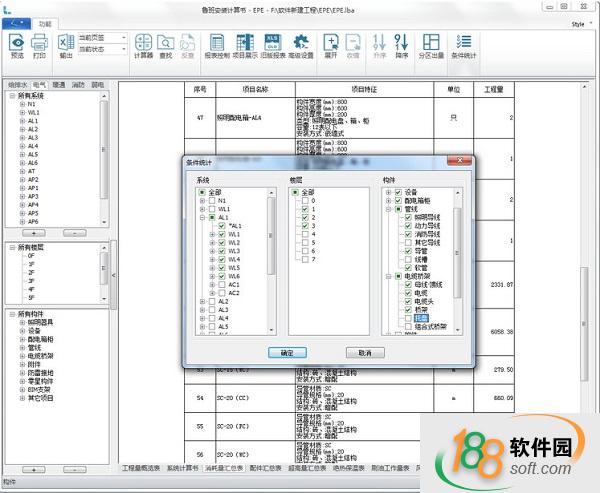Switch to the 消防 discipline tab
Viewport: 600px width, 493px height.
(78, 85)
